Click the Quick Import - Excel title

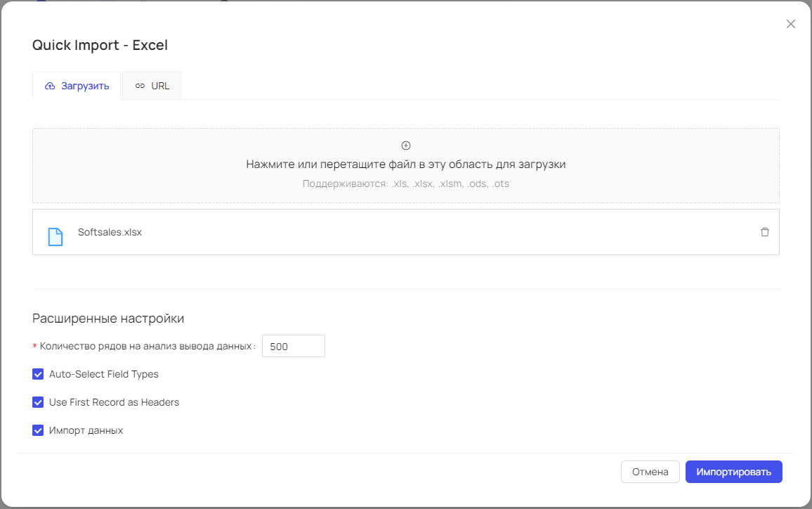click(100, 46)
